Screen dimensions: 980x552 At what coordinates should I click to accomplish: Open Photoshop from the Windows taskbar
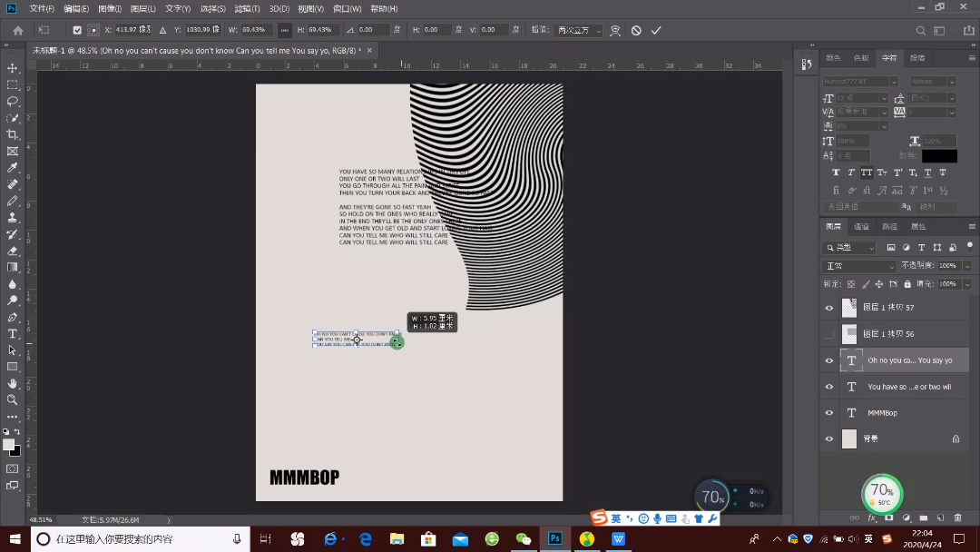click(x=555, y=539)
